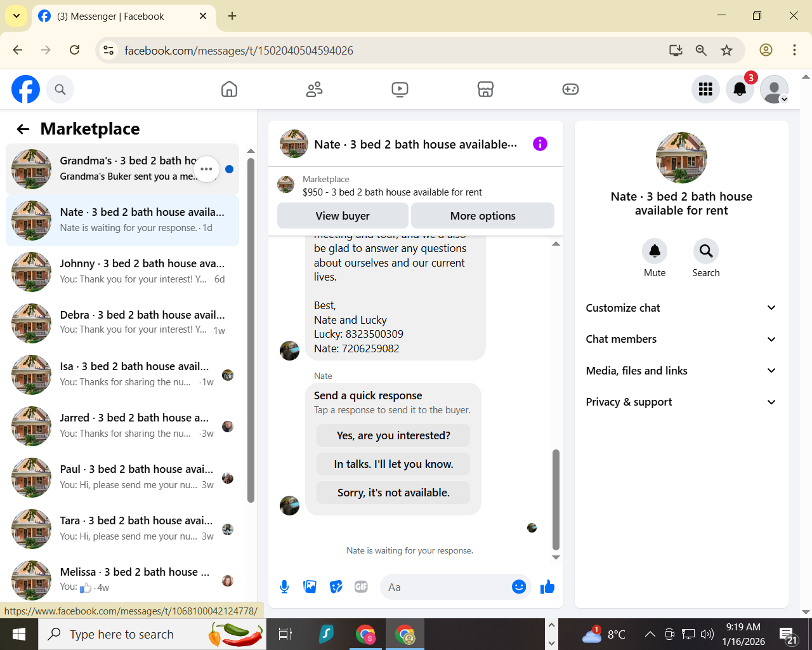
Task: Open the account profile avatar menu
Action: tap(774, 90)
